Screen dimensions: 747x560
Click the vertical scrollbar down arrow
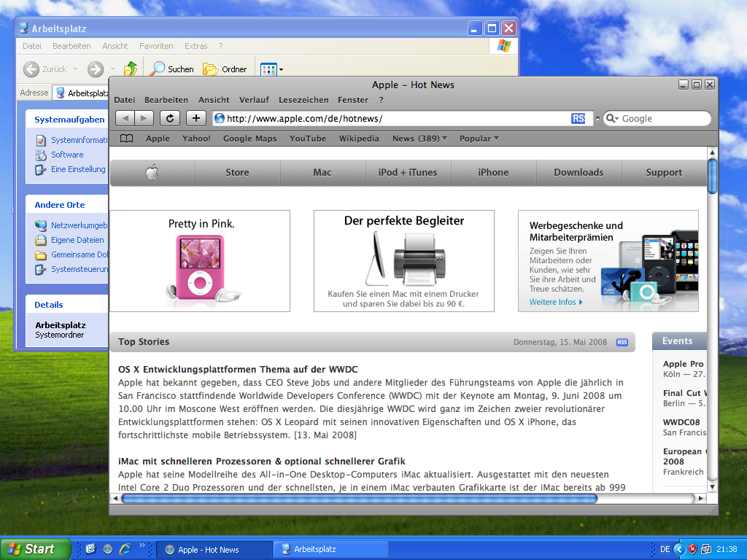(712, 486)
